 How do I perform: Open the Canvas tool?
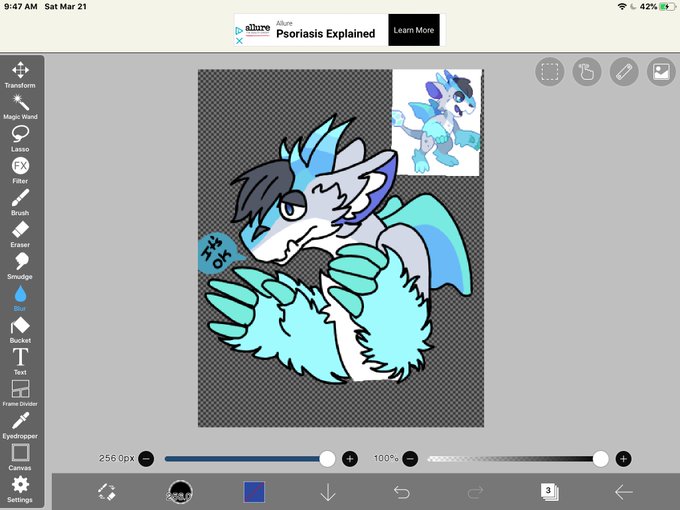pyautogui.click(x=20, y=458)
